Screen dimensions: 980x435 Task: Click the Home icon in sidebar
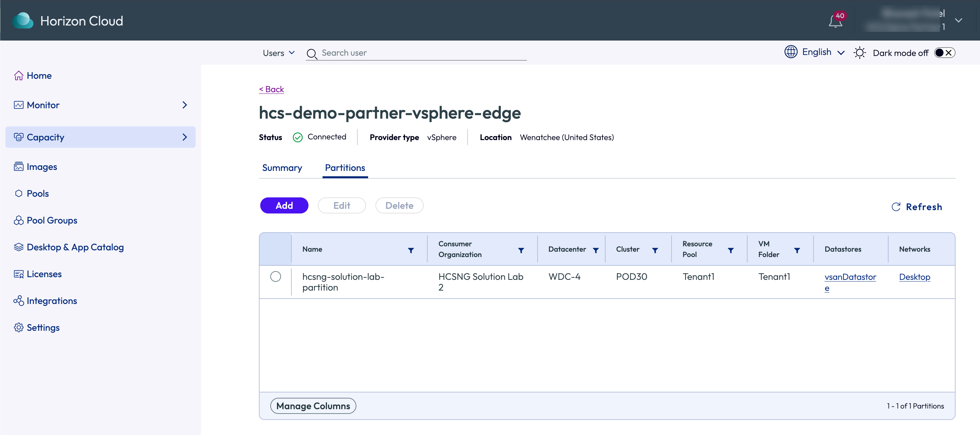tap(19, 76)
